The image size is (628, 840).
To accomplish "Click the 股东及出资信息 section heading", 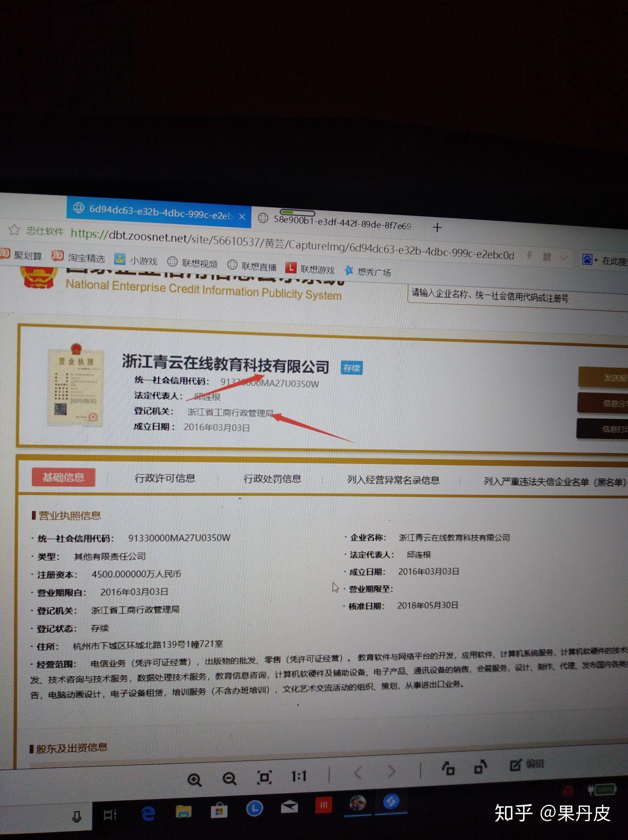I will pos(71,748).
